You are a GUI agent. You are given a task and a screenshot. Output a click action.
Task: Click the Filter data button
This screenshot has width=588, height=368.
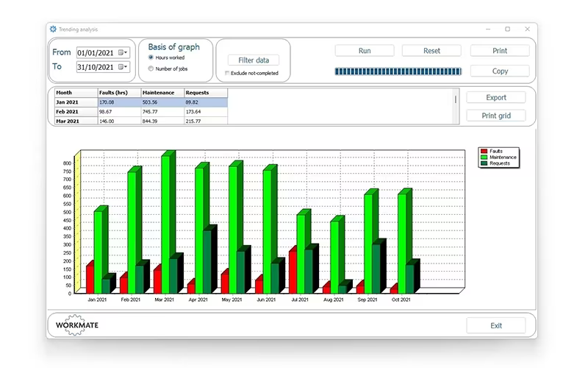click(x=254, y=60)
